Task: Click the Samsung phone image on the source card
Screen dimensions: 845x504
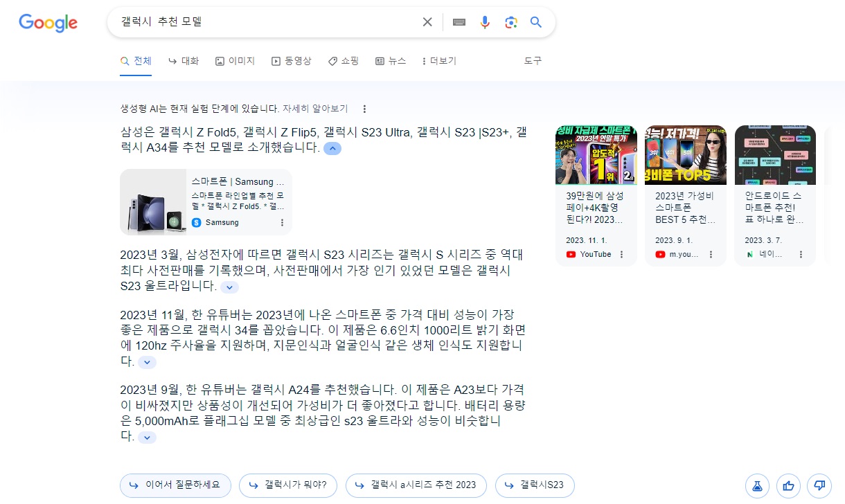Action: pos(153,202)
